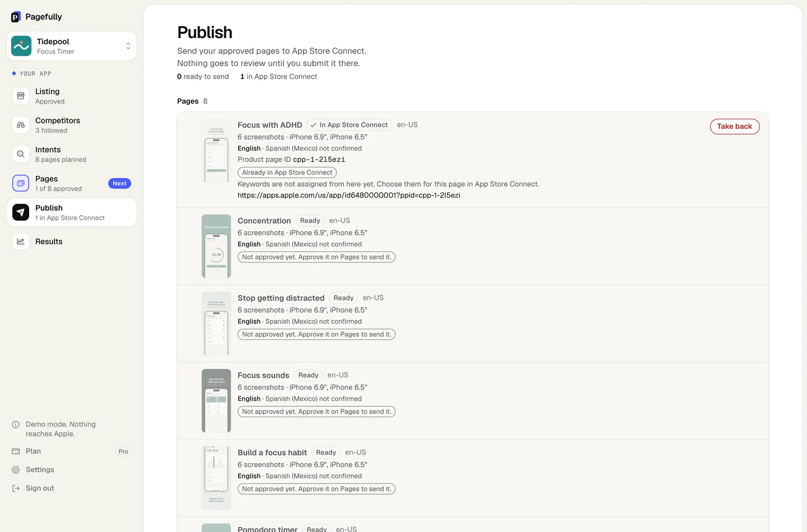Click the Pagefully logo icon
The image size is (807, 532).
(x=16, y=17)
